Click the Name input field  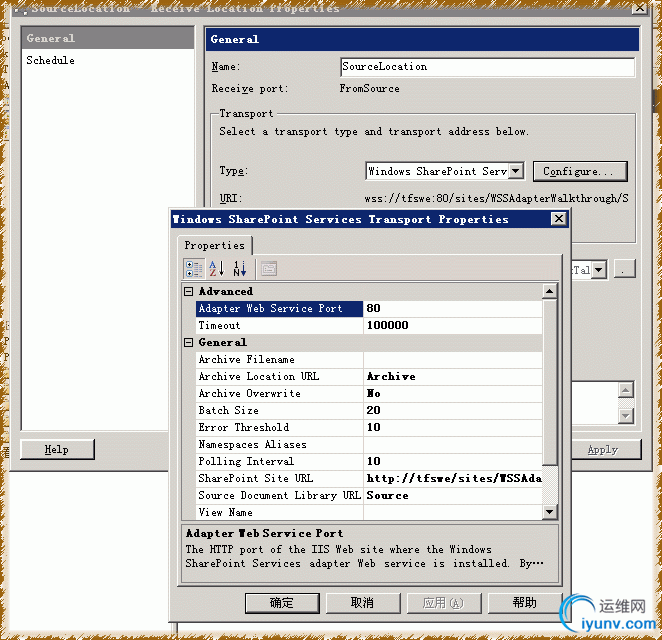pyautogui.click(x=487, y=67)
